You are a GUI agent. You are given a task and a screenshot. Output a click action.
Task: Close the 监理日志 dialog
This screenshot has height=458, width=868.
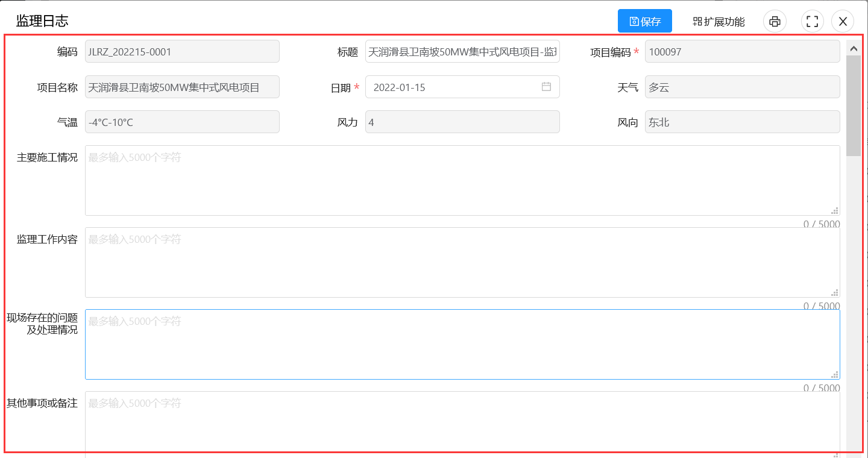pos(843,21)
